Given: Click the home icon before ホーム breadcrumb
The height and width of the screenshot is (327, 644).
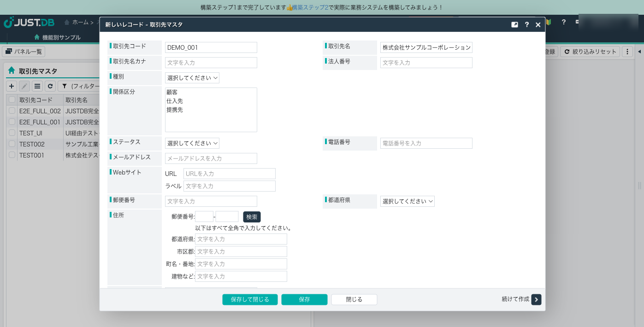Looking at the screenshot, I should click(x=67, y=22).
